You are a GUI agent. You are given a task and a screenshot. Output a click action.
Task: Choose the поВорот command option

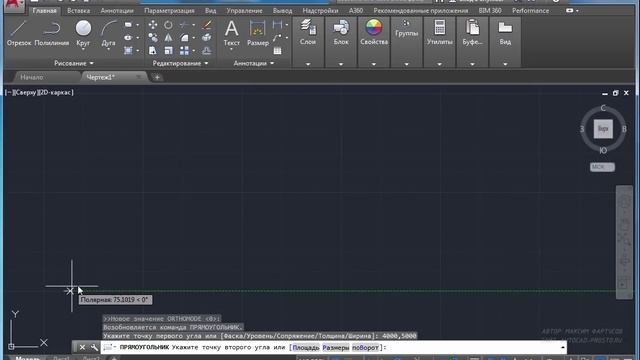[365, 348]
